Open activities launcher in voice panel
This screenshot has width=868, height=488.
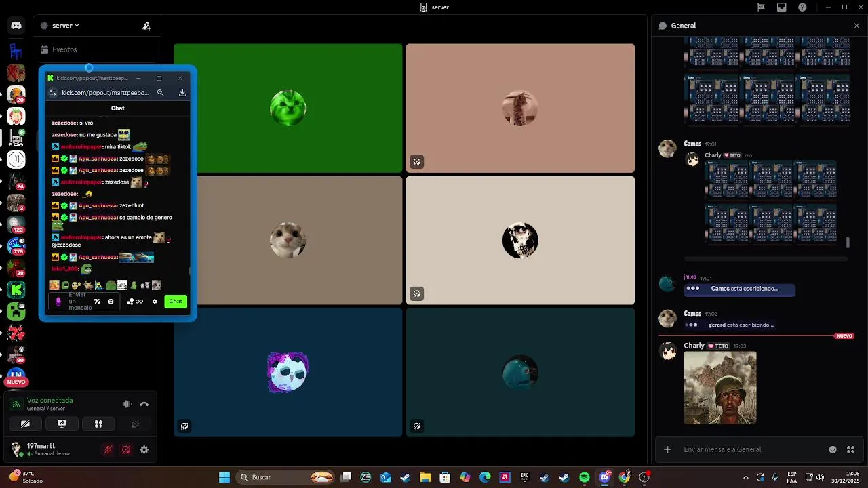pos(98,424)
